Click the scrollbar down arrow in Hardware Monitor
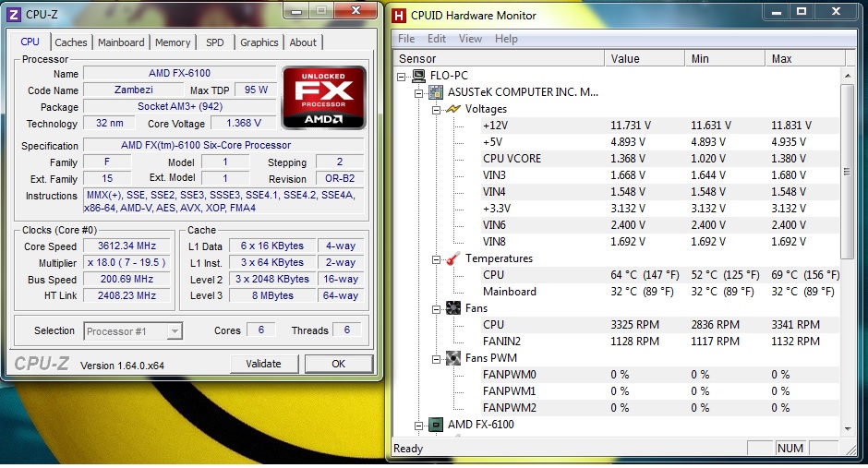This screenshot has height=468, width=868. [x=848, y=428]
